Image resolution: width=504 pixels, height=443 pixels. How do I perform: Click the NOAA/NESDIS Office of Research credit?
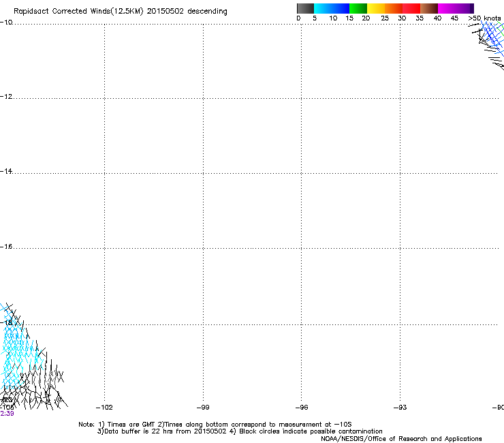401,439
